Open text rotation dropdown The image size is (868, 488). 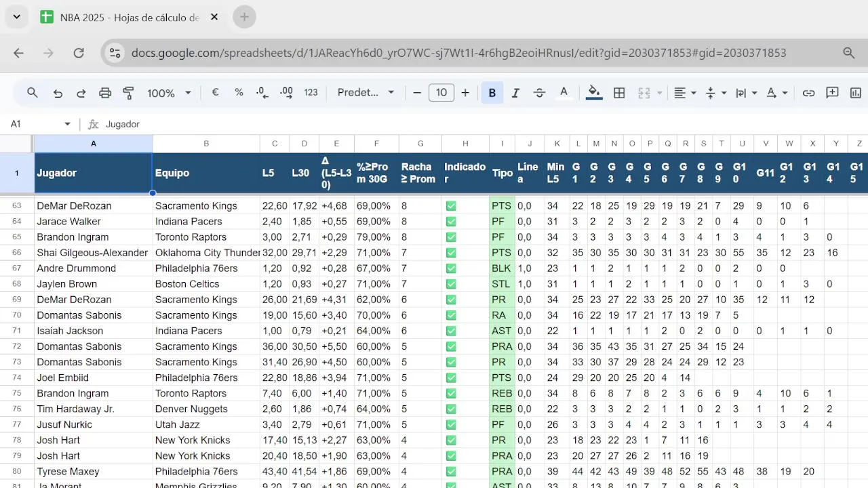pyautogui.click(x=776, y=93)
